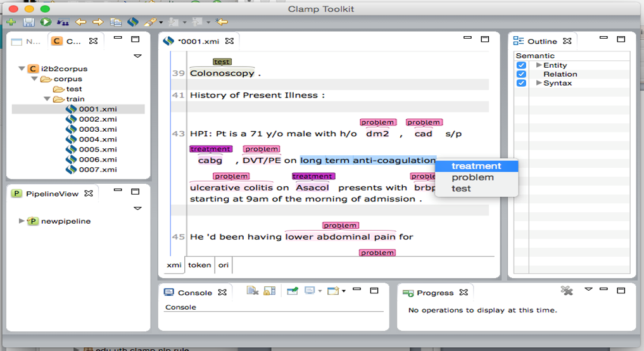Close the 0001.xmi editor tab

click(x=230, y=41)
